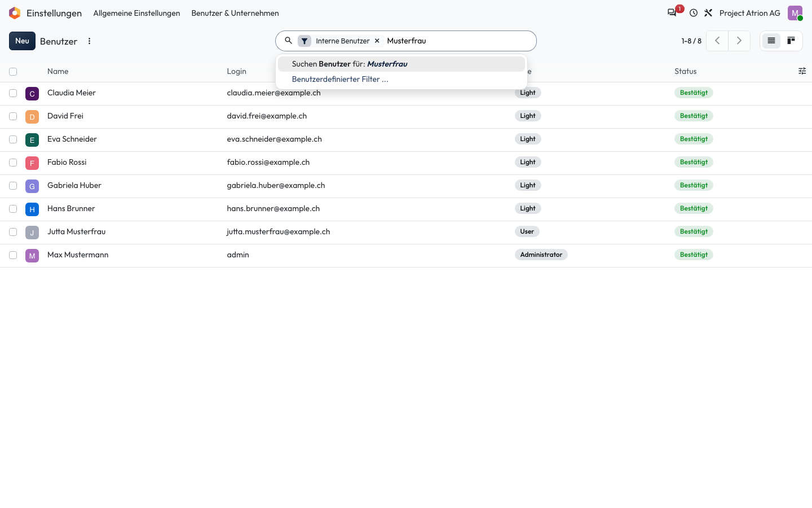The width and height of the screenshot is (812, 508).
Task: Select all users with header checkbox
Action: coord(13,71)
